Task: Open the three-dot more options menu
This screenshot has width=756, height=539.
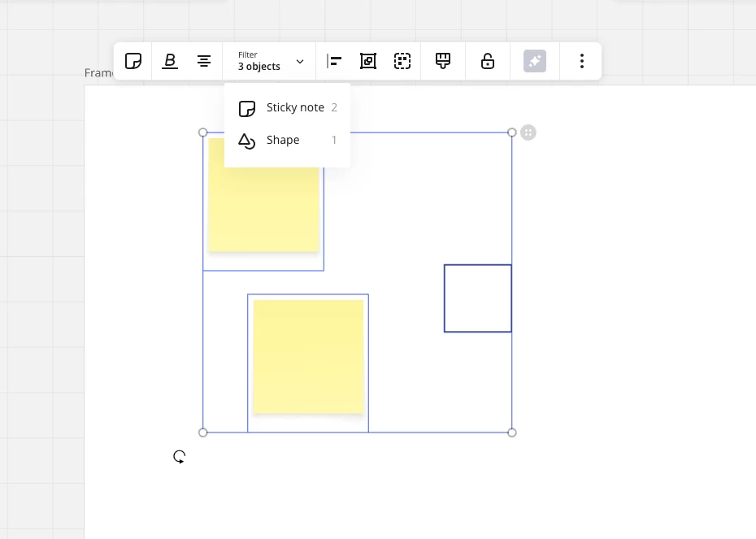Action: coord(582,61)
